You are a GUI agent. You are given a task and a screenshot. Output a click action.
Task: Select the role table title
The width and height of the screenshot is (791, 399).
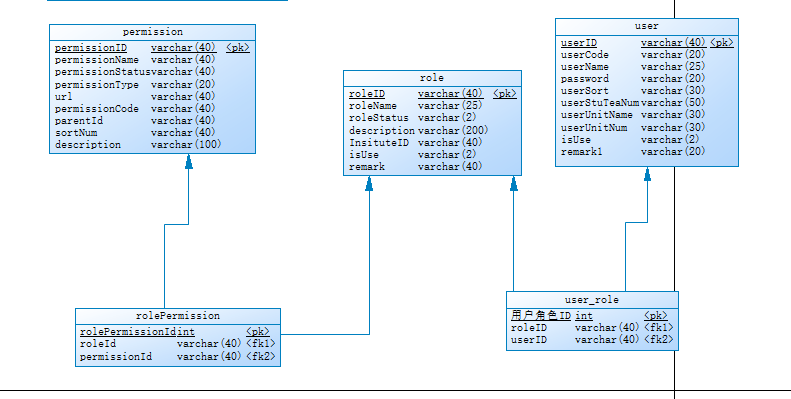tap(432, 78)
